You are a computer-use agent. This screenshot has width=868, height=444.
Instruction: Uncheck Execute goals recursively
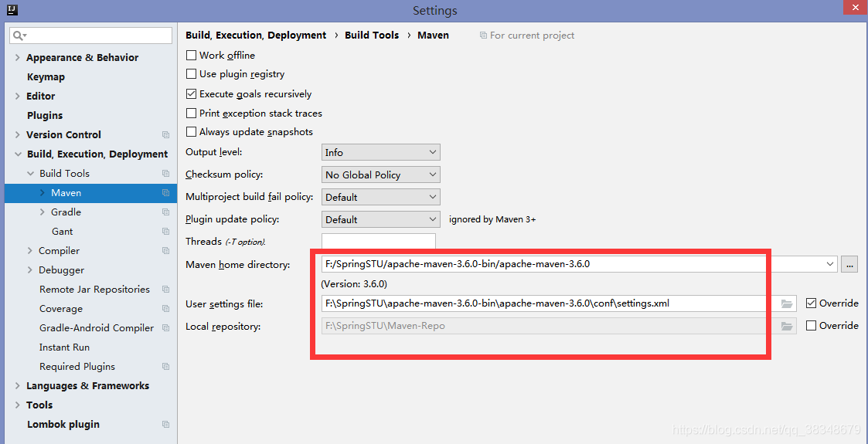pos(191,94)
